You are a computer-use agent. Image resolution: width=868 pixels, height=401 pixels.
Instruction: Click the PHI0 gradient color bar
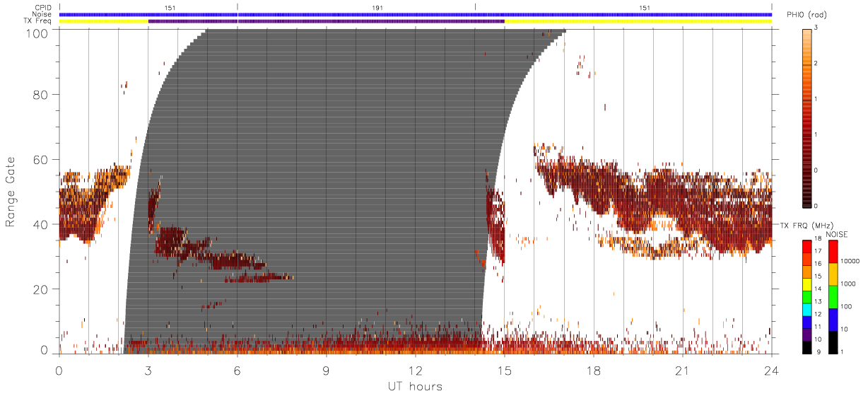coord(807,118)
